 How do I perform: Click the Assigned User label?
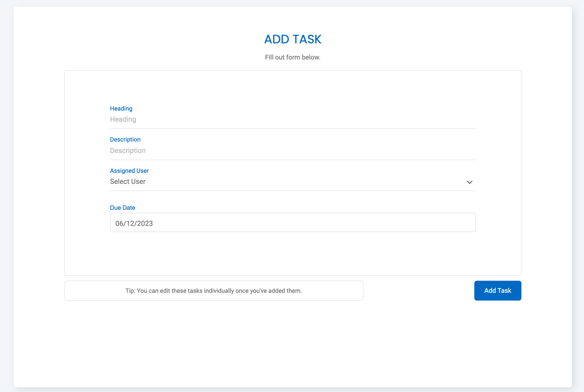click(x=129, y=170)
